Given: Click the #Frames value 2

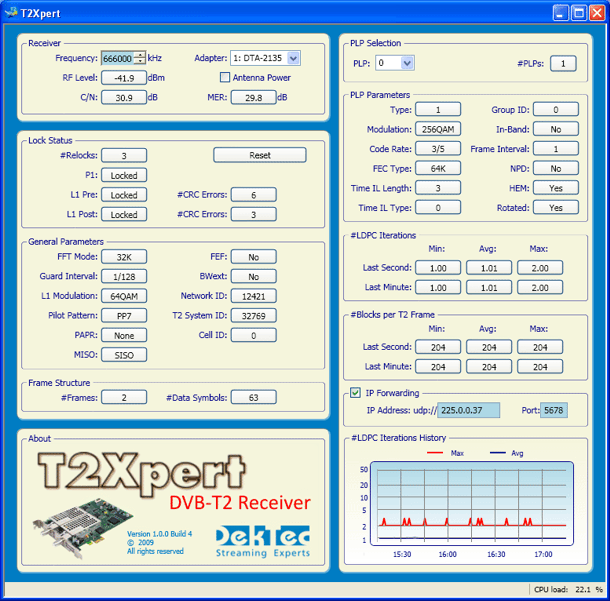Looking at the screenshot, I should coord(124,398).
